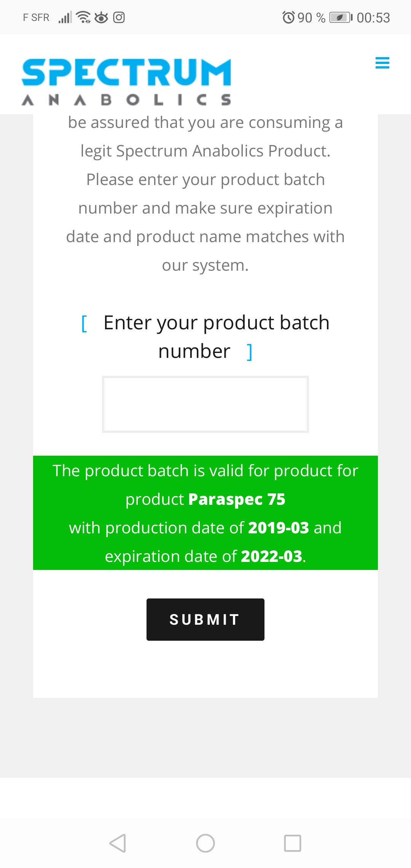Tap the battery indicator icon

pos(341,18)
